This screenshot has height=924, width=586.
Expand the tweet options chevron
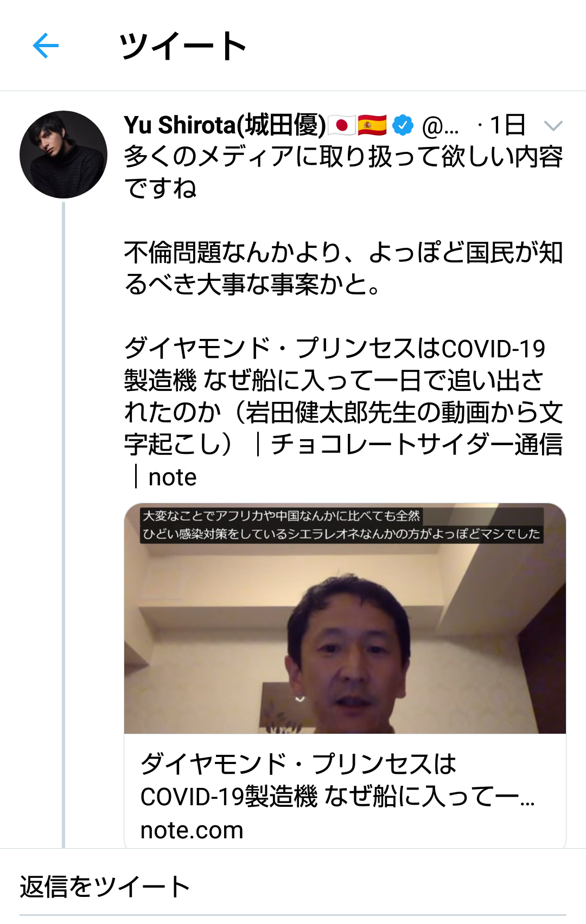coord(553,126)
